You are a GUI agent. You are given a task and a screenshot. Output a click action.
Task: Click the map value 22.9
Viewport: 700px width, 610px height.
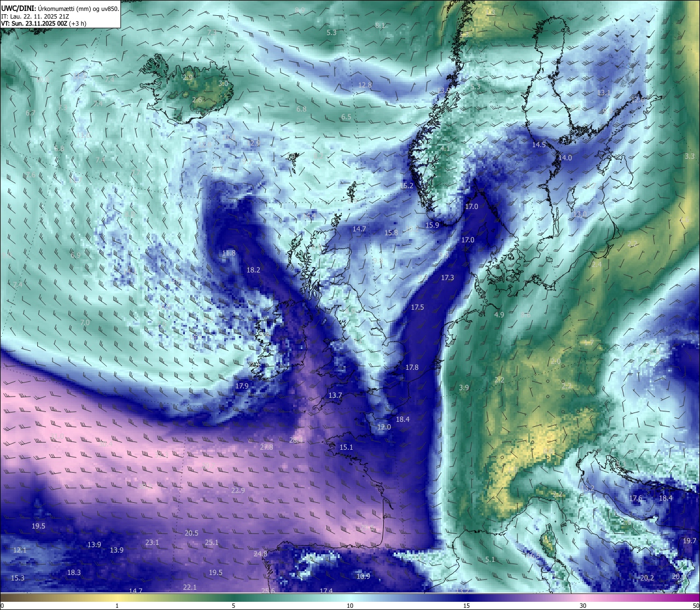click(238, 490)
